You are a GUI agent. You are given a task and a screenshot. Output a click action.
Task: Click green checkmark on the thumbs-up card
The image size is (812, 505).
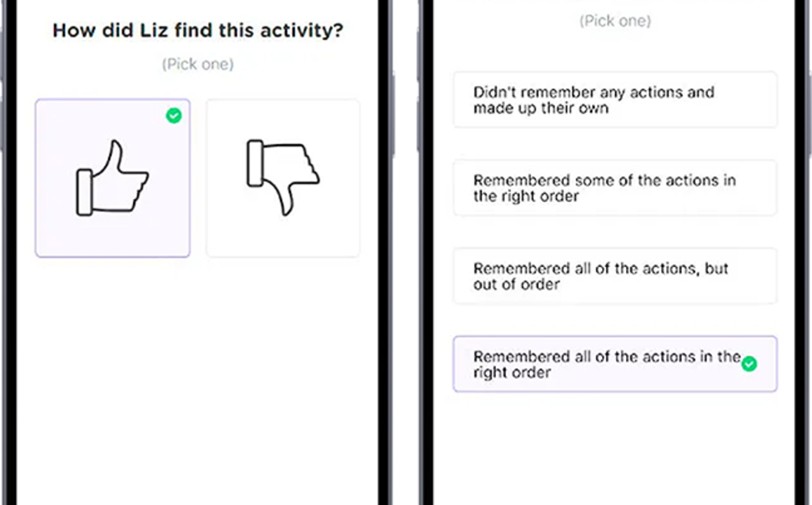click(x=174, y=115)
